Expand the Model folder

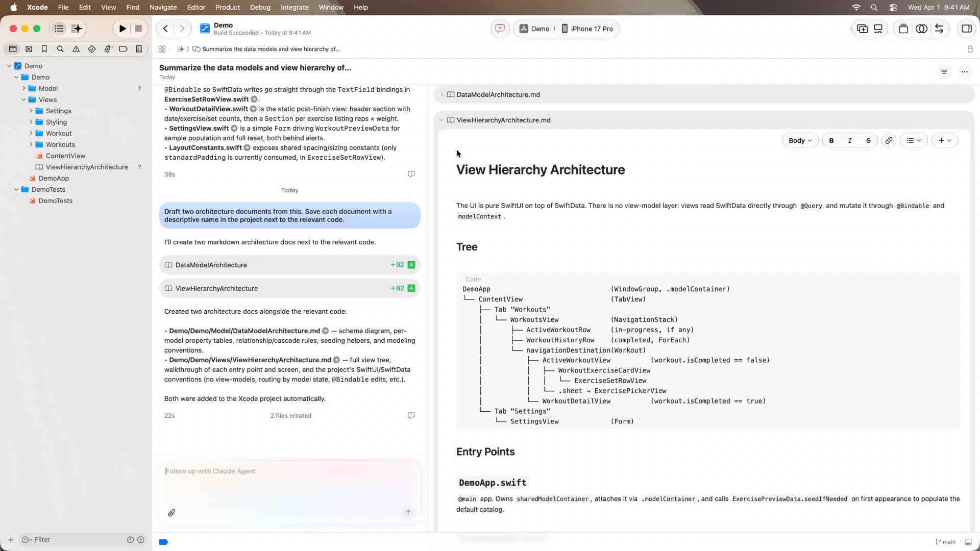(23, 88)
